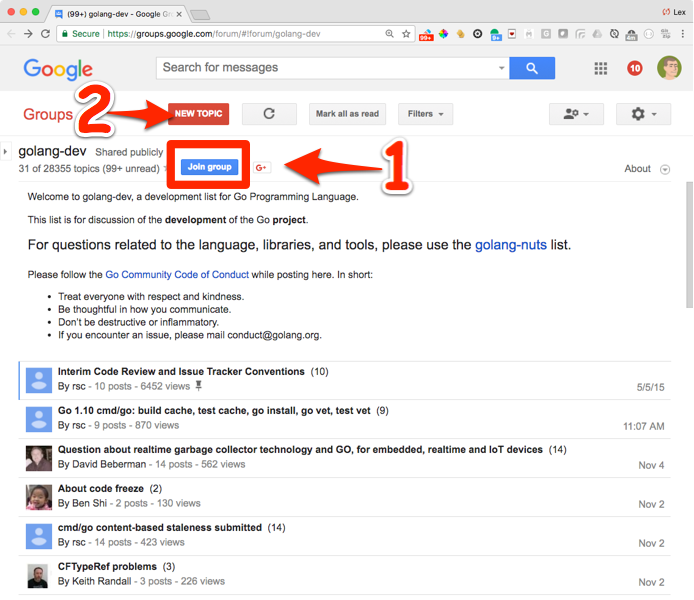694x600 pixels.
Task: Open the members management dropdown
Action: [x=576, y=114]
